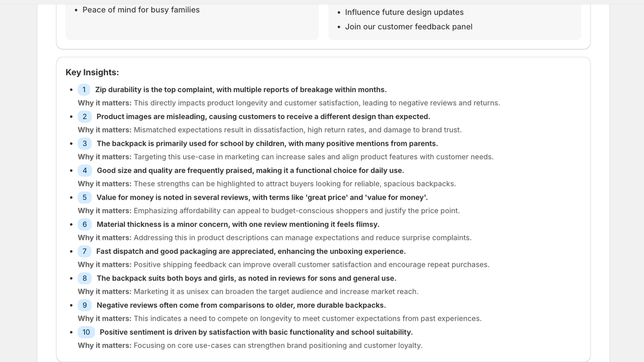644x362 pixels.
Task: Select the 'Product images are misleading' insight
Action: [263, 117]
